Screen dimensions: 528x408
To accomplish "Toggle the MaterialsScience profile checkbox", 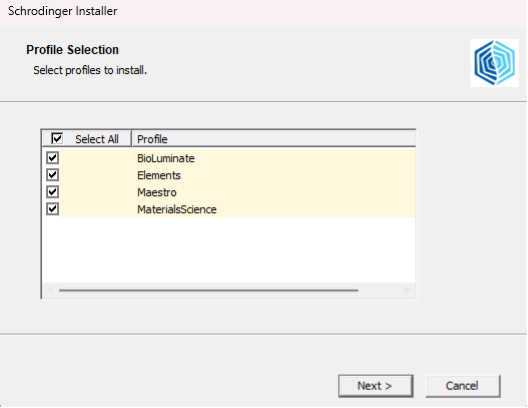I will tap(53, 209).
